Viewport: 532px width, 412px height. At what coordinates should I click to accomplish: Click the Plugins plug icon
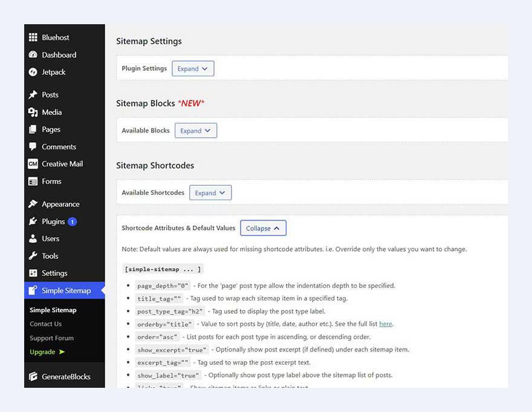[x=33, y=221]
